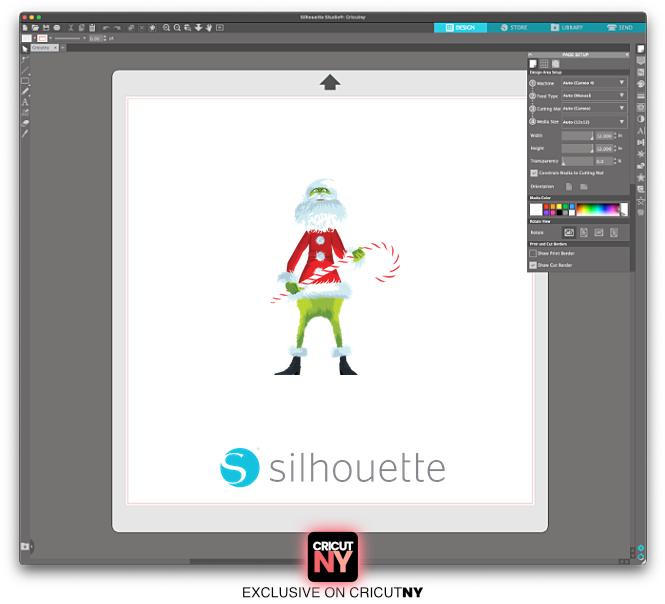Pick the yellow Media Color swatch
The height and width of the screenshot is (604, 665).
click(x=559, y=206)
